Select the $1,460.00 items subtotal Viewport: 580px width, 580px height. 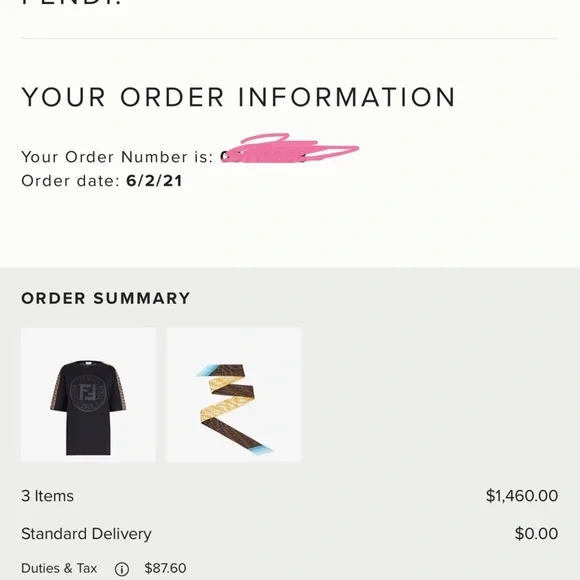(x=522, y=496)
